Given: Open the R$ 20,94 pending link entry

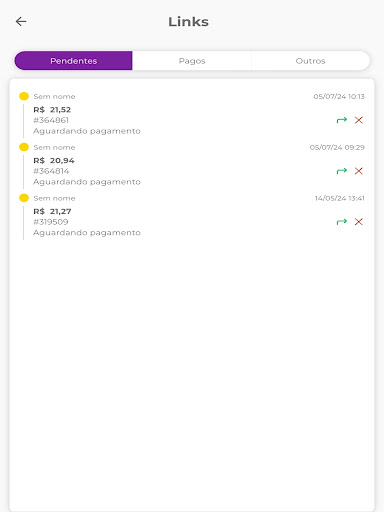Looking at the screenshot, I should [x=192, y=165].
